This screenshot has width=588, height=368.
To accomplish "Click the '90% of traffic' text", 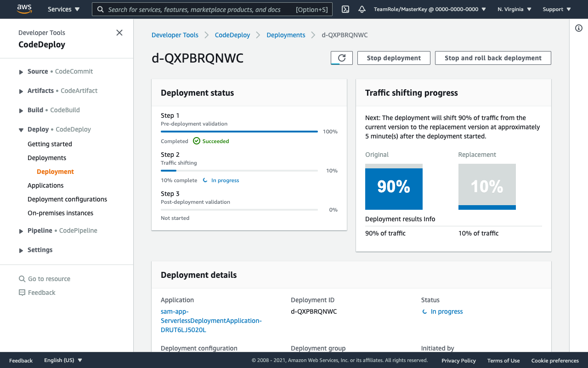I will pos(385,233).
